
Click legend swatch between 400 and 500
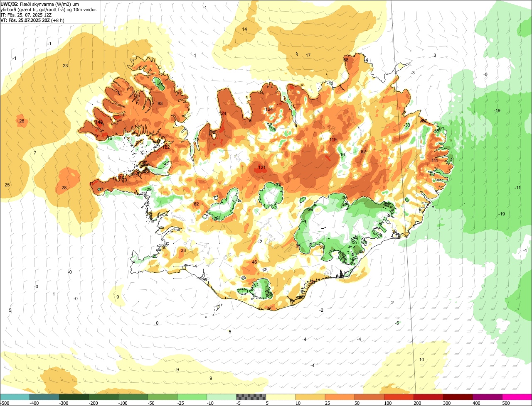tap(487, 397)
